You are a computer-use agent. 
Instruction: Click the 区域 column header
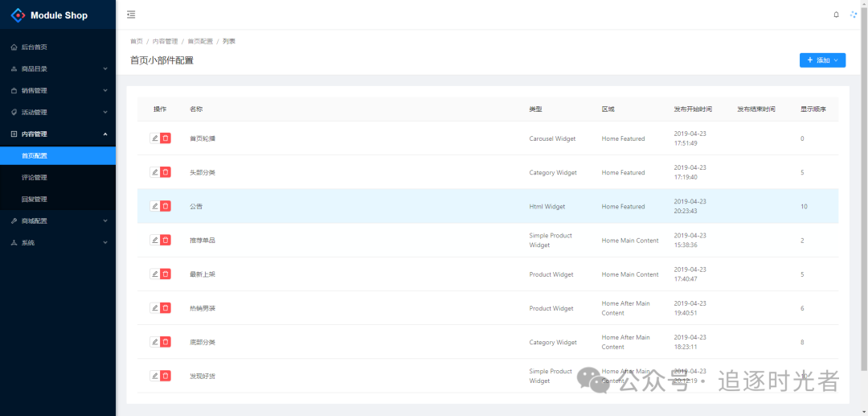pos(608,109)
